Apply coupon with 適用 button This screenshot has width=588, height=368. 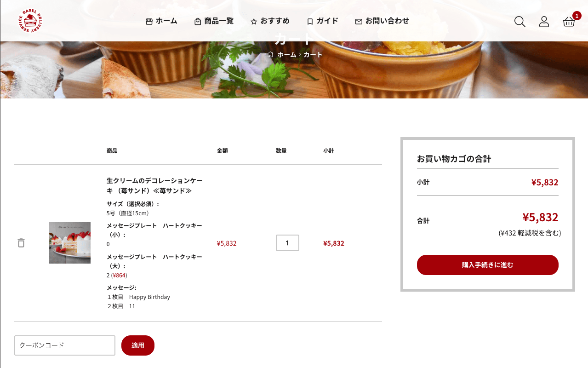point(138,345)
